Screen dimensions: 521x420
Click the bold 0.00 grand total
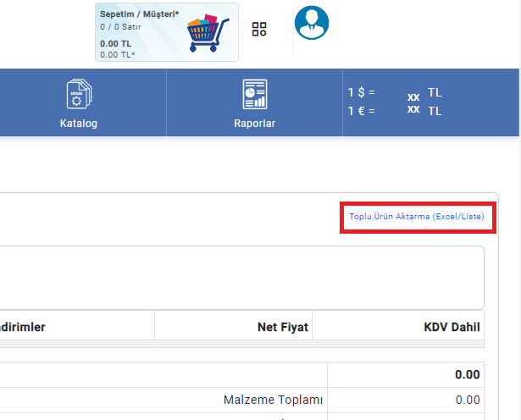[467, 375]
